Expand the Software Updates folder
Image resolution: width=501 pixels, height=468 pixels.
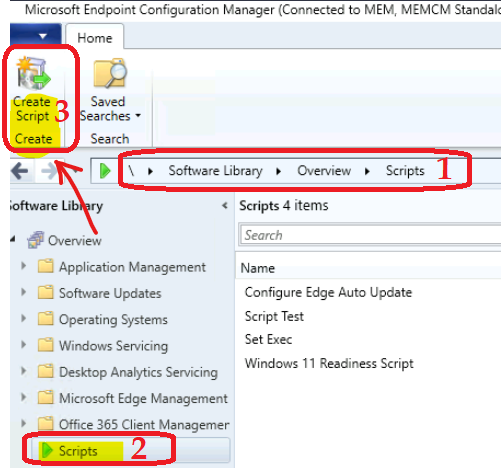(23, 292)
